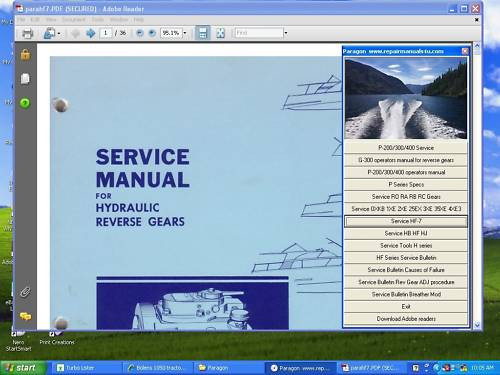Open the Window menu
Screen dimensions: 500x375
click(x=119, y=20)
